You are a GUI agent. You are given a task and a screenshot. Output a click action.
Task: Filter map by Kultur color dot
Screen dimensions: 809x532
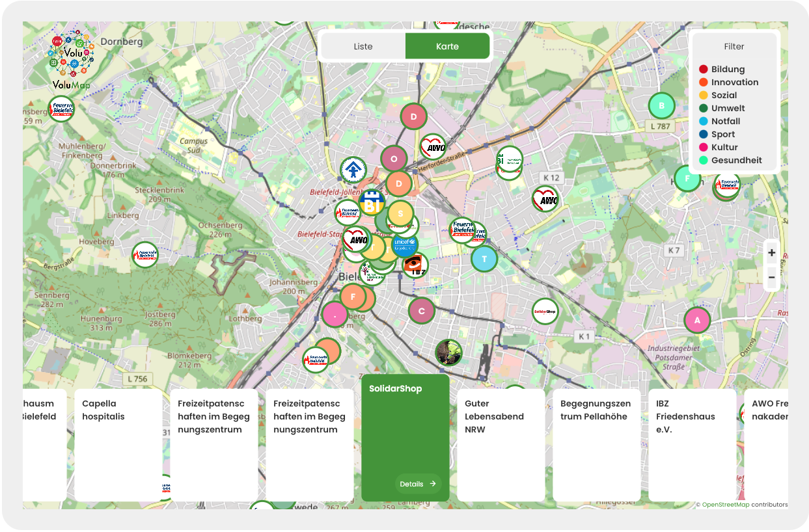pyautogui.click(x=704, y=147)
